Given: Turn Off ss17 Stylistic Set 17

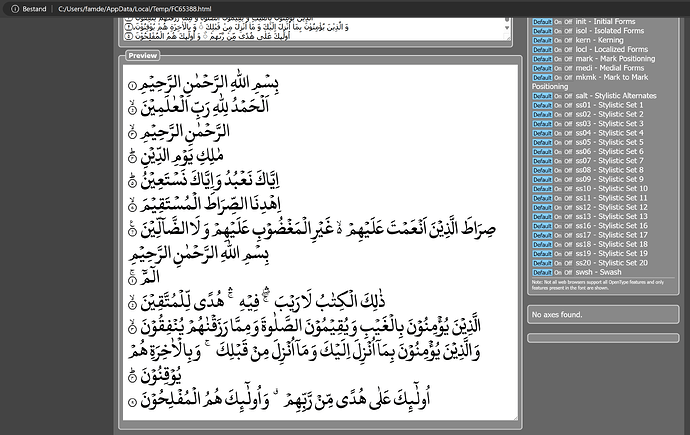Looking at the screenshot, I should click(x=568, y=235).
